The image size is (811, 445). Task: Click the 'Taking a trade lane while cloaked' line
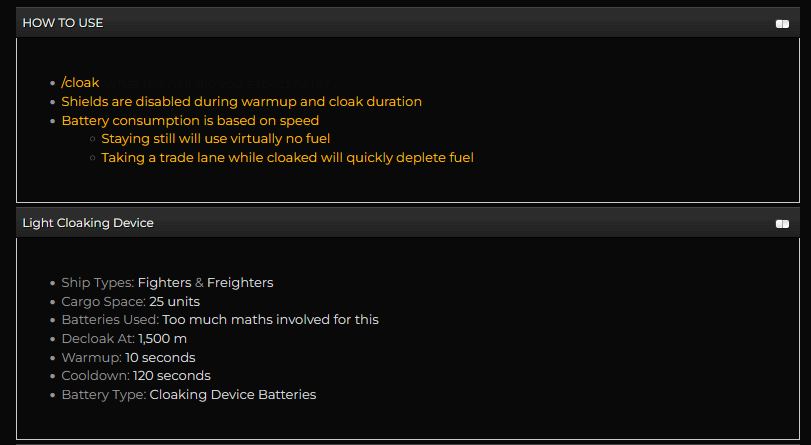coord(287,158)
